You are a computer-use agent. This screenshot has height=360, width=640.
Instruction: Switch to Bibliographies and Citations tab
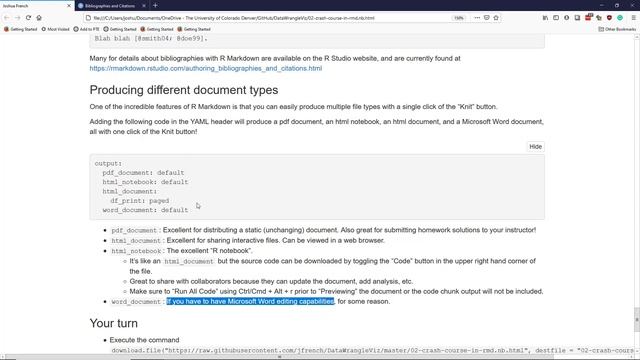[110, 6]
